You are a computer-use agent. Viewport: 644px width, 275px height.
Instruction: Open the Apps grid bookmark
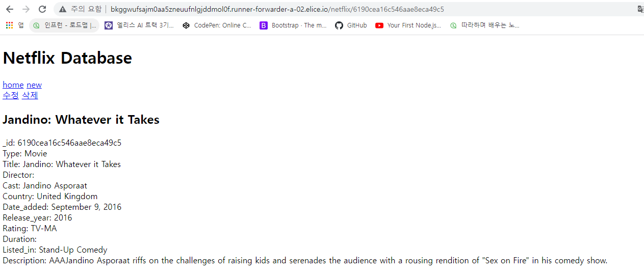pos(14,25)
